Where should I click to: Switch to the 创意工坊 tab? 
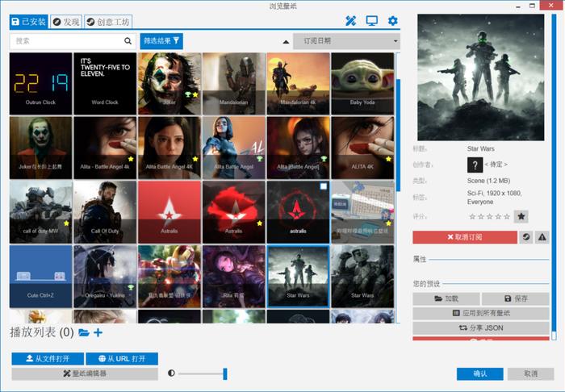(108, 22)
